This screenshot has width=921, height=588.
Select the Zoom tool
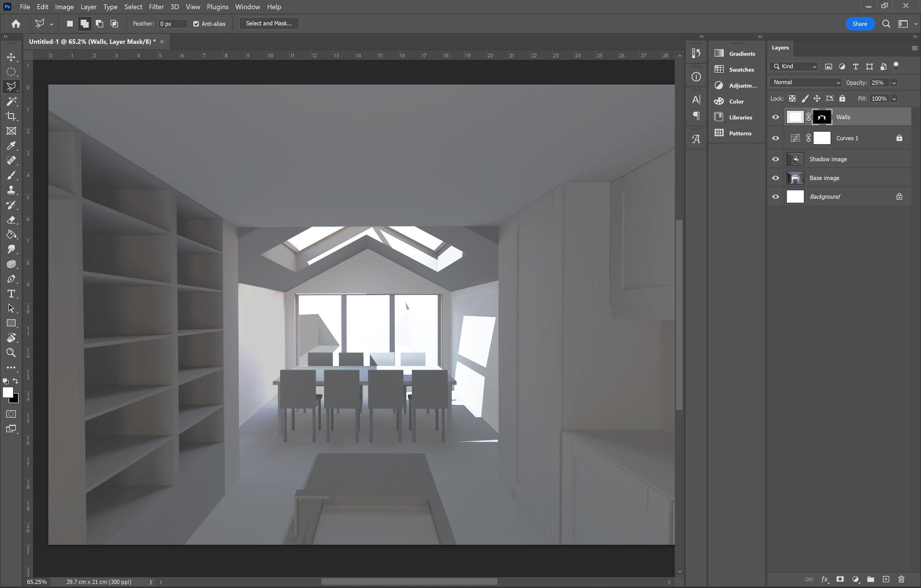[11, 352]
